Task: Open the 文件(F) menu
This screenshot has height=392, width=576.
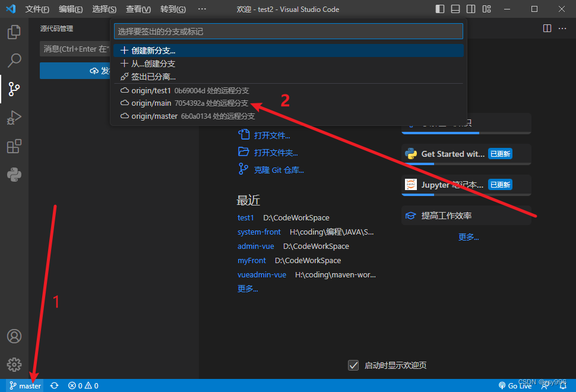Action: coord(37,9)
